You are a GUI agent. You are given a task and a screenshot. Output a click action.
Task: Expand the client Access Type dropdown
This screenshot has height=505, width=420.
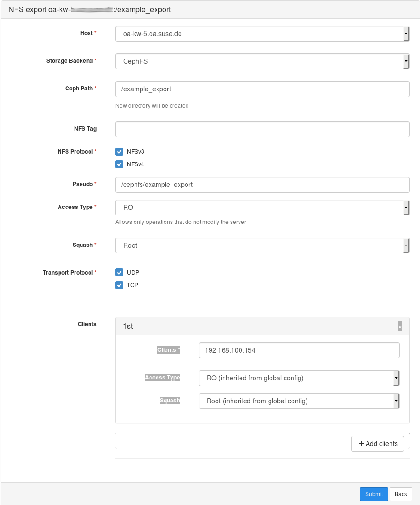pyautogui.click(x=299, y=378)
